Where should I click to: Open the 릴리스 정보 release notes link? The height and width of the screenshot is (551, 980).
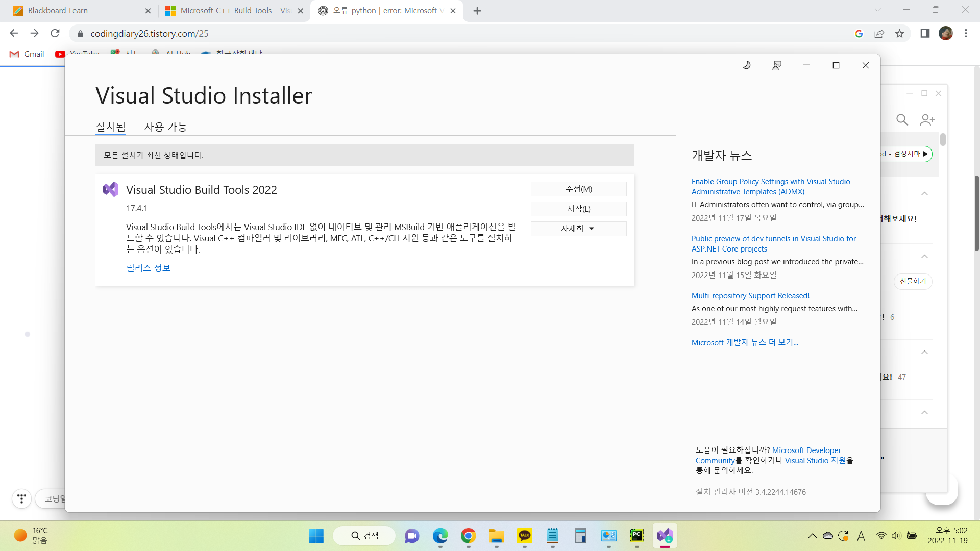tap(148, 268)
